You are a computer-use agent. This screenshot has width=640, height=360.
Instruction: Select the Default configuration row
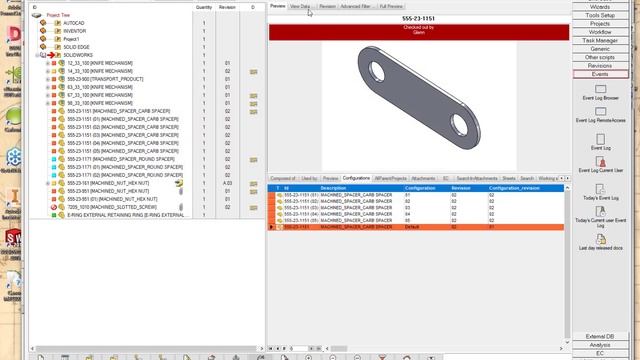416,227
